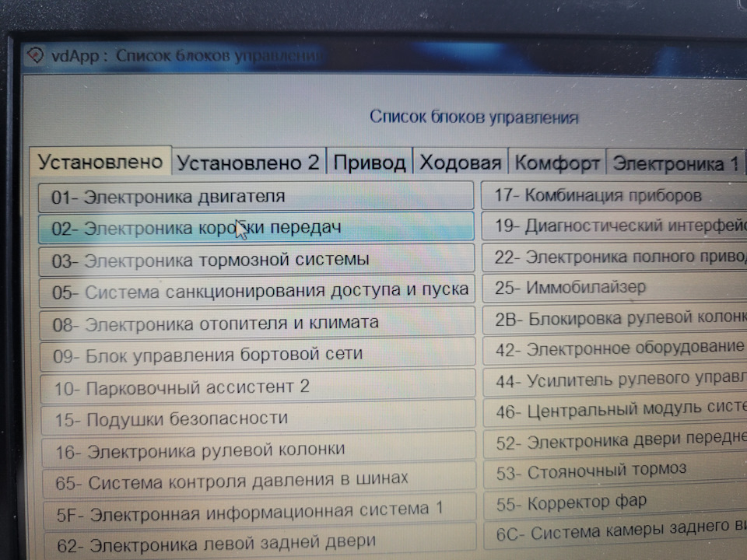
Task: Choose 53- Стояночный тормоз module
Action: (x=616, y=471)
